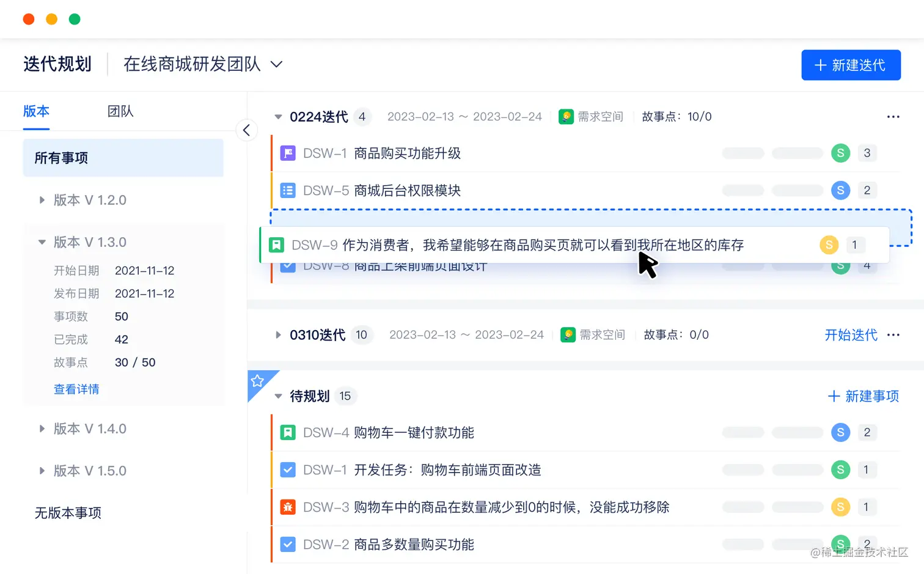Click the 0224迭代 date range 2023-02-13 ~ 2023-02-24
Viewport: 924px width, 574px height.
[x=464, y=117]
